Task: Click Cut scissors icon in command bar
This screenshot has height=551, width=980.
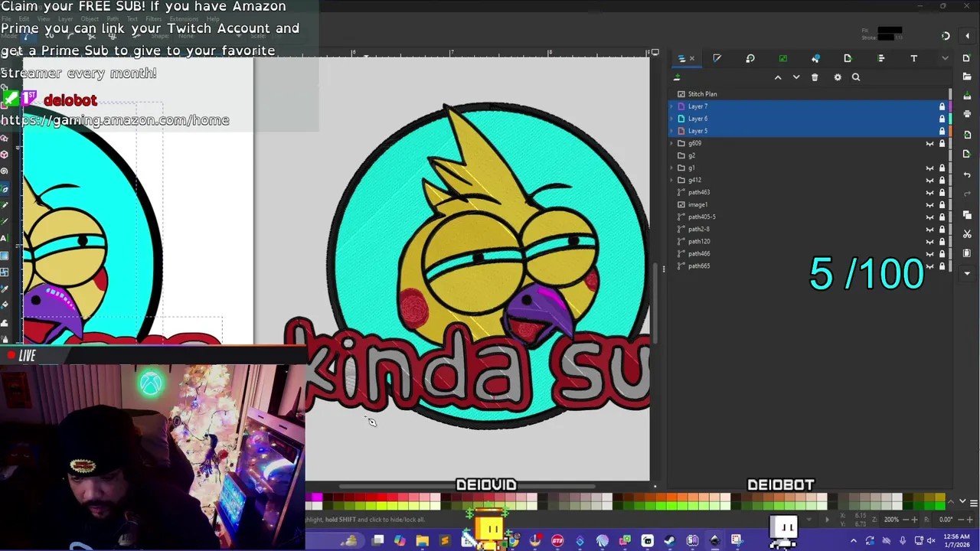Action: pos(967,233)
